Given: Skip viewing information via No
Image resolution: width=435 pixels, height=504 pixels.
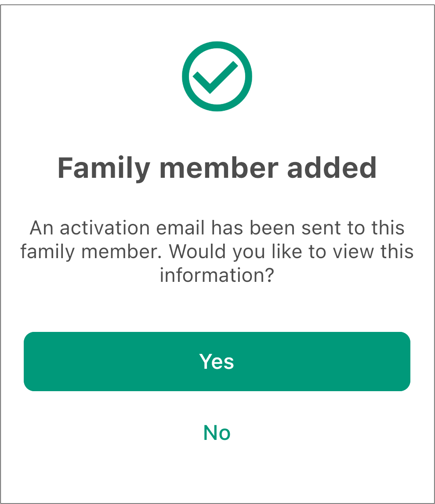Looking at the screenshot, I should coord(217,432).
